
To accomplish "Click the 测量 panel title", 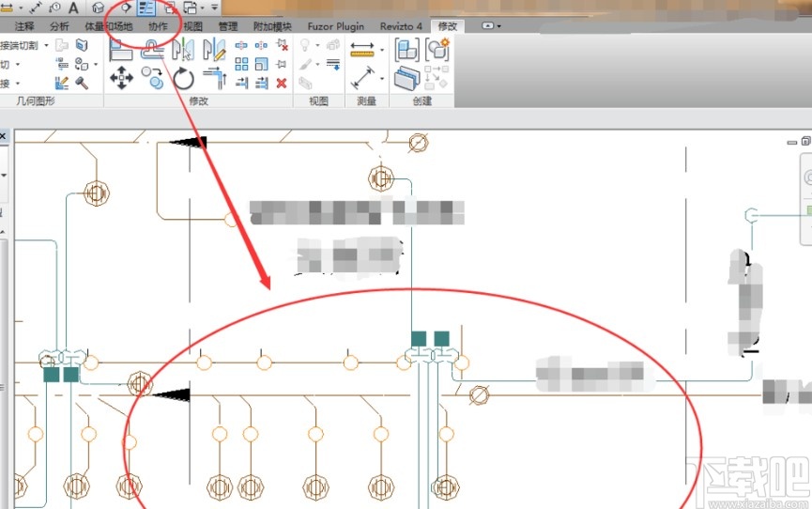I will point(366,101).
